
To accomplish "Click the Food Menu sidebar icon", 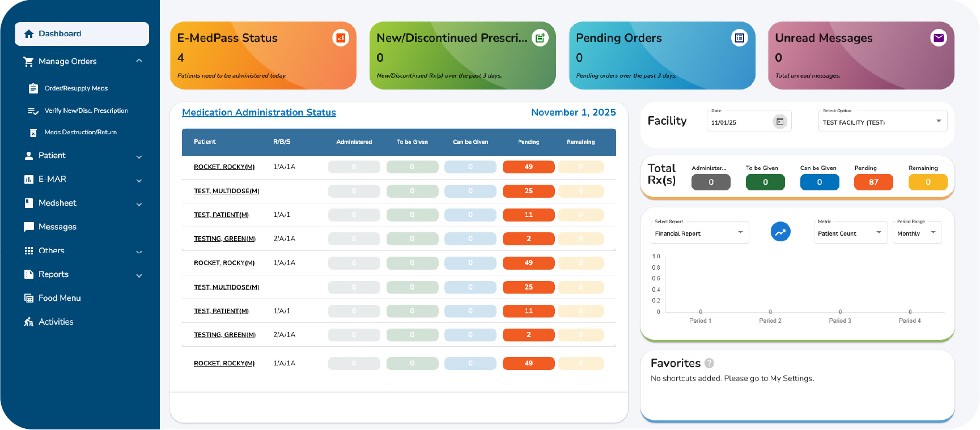I will (x=29, y=298).
